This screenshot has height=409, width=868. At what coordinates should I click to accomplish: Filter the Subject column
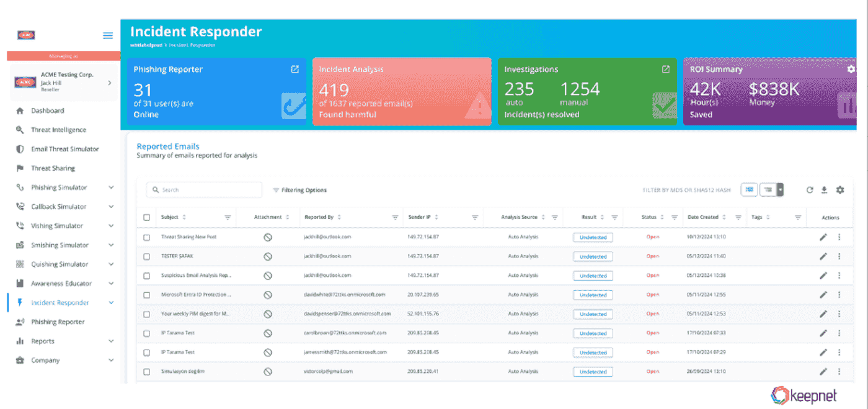coord(228,217)
